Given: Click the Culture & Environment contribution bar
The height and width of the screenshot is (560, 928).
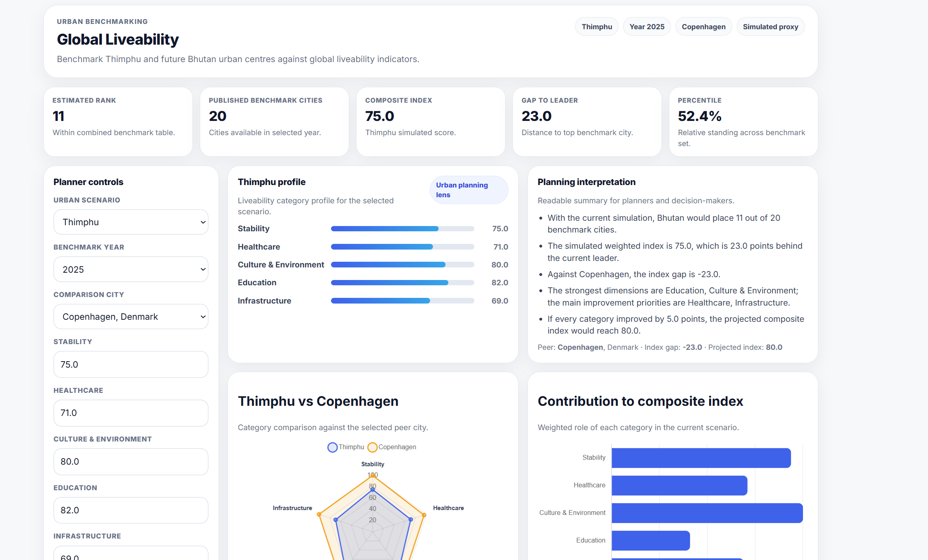Looking at the screenshot, I should [x=707, y=513].
